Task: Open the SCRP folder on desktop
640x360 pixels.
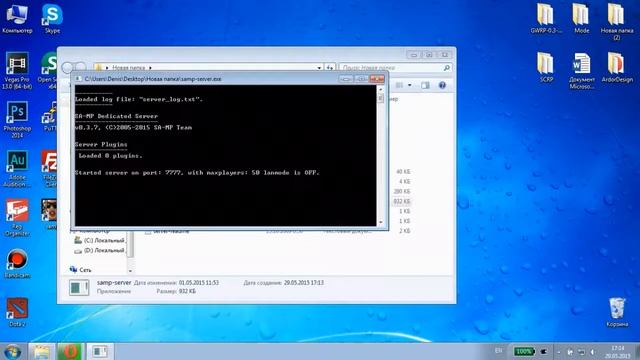Action: (546, 68)
